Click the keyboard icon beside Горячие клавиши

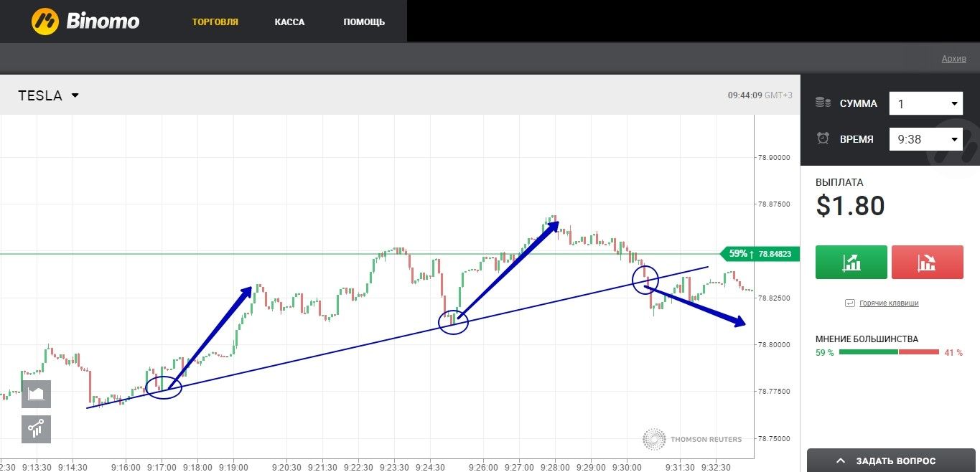(850, 303)
